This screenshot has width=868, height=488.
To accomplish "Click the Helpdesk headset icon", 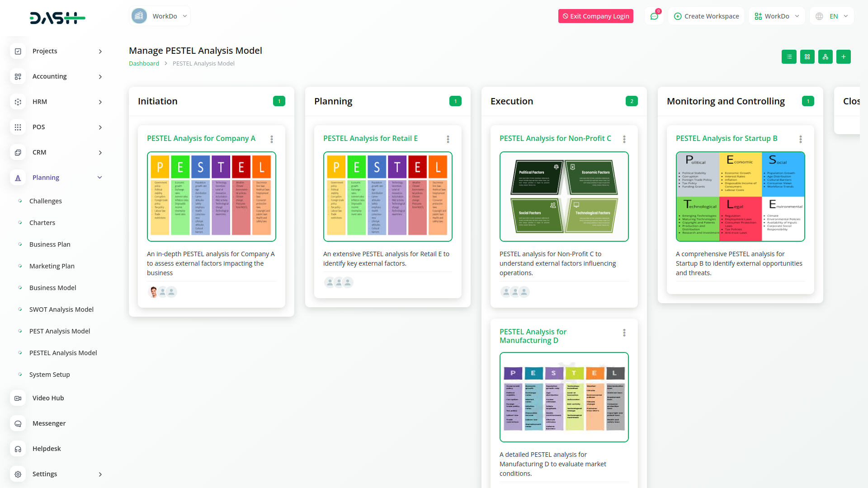I will [18, 449].
